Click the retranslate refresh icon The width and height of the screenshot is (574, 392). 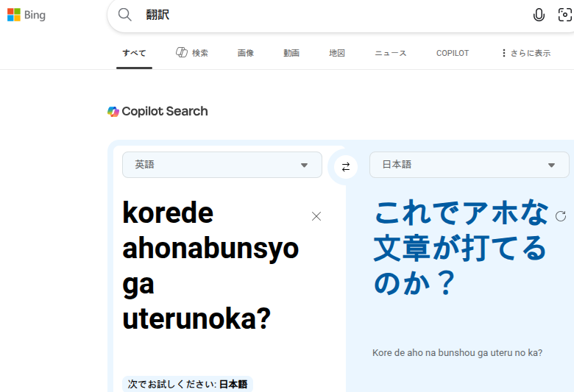561,216
